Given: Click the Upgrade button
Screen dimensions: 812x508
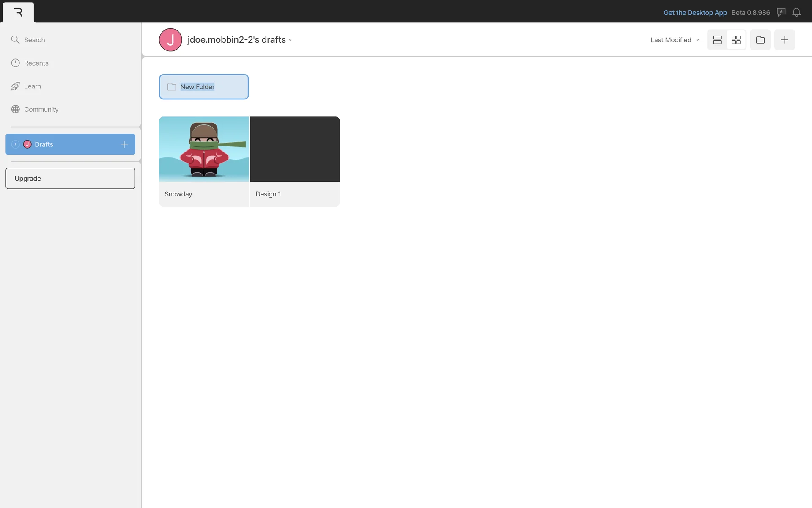Looking at the screenshot, I should click(70, 178).
